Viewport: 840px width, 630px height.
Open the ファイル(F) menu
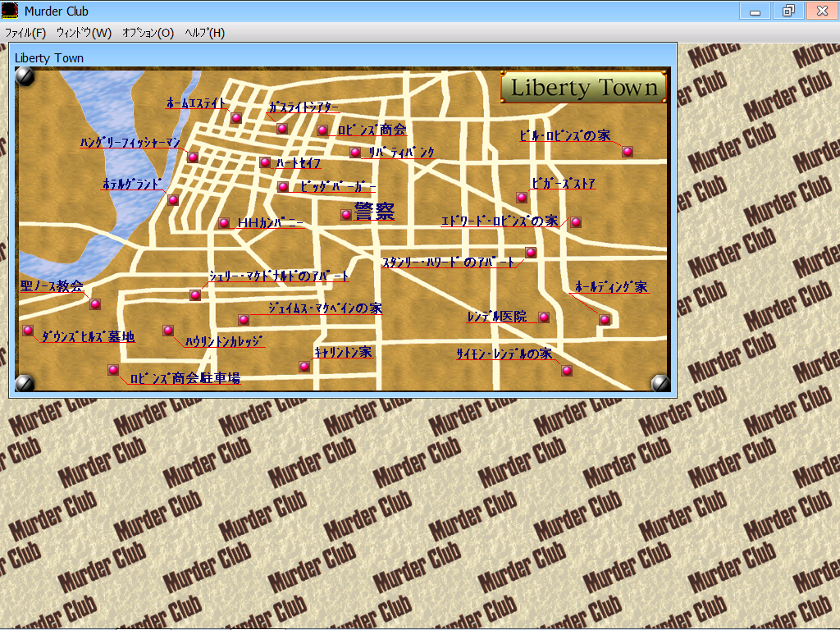click(25, 33)
